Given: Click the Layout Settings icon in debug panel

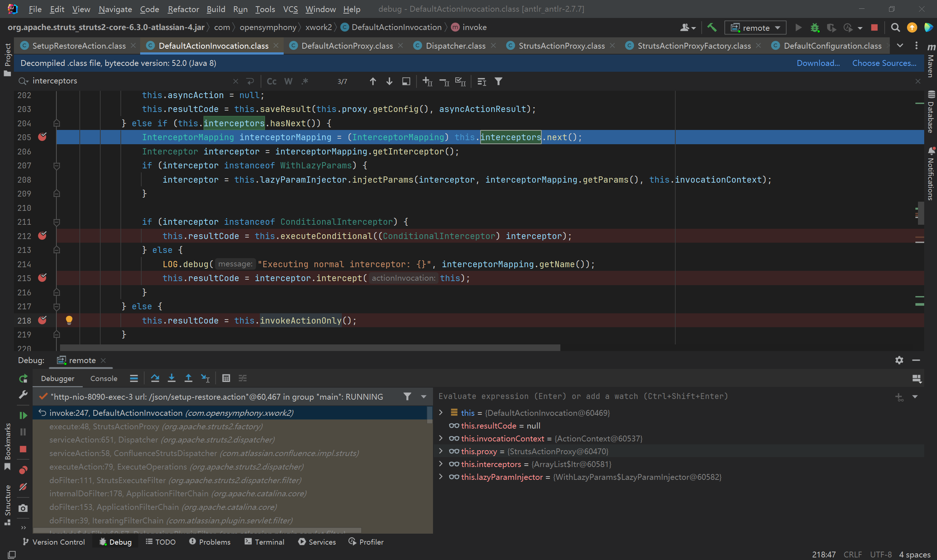Looking at the screenshot, I should point(917,378).
